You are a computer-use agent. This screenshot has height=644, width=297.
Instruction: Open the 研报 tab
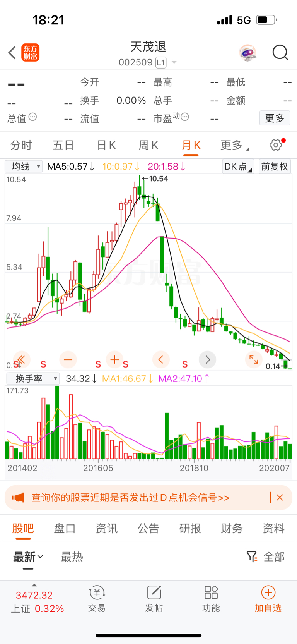click(x=190, y=528)
